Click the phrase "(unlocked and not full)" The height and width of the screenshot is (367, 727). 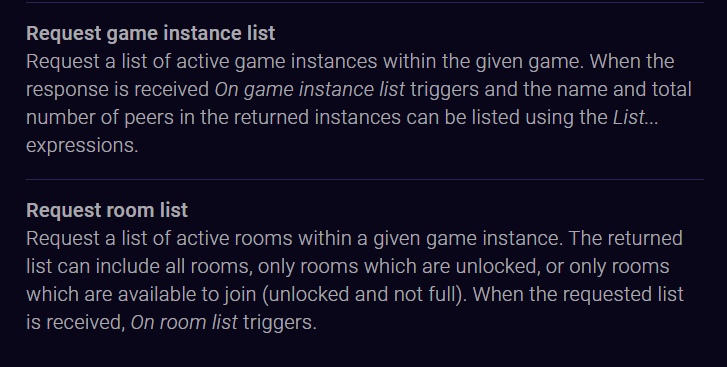click(364, 295)
